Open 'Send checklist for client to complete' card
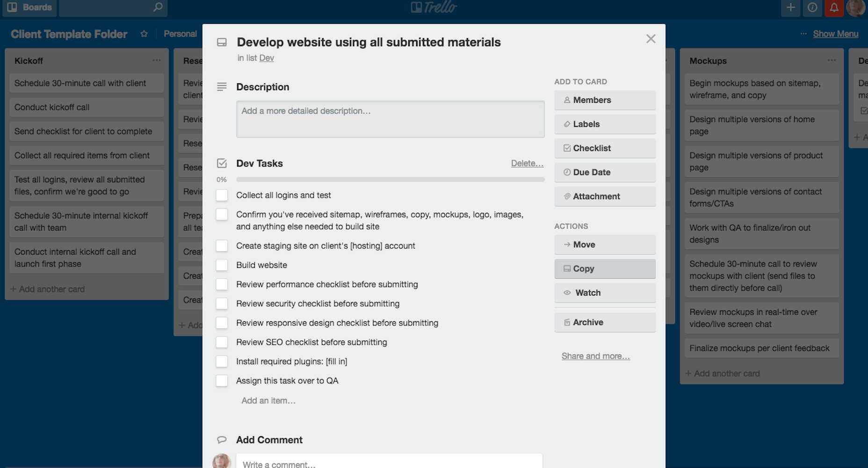 (87, 131)
